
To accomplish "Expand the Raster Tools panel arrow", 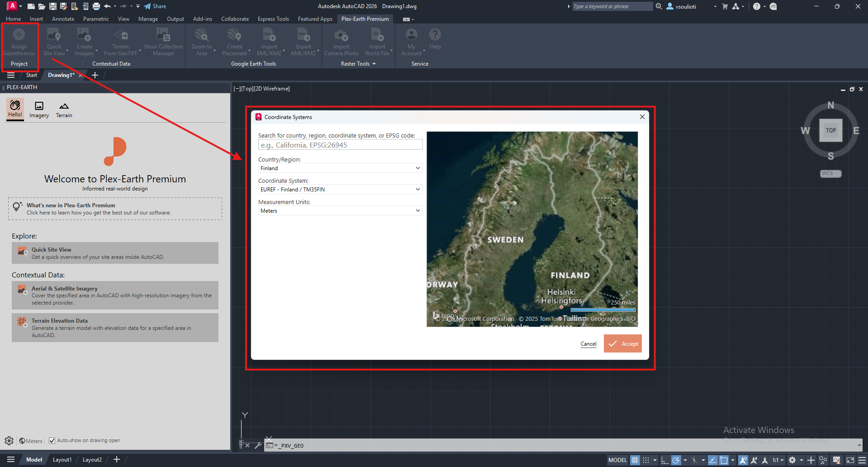I will click(374, 64).
